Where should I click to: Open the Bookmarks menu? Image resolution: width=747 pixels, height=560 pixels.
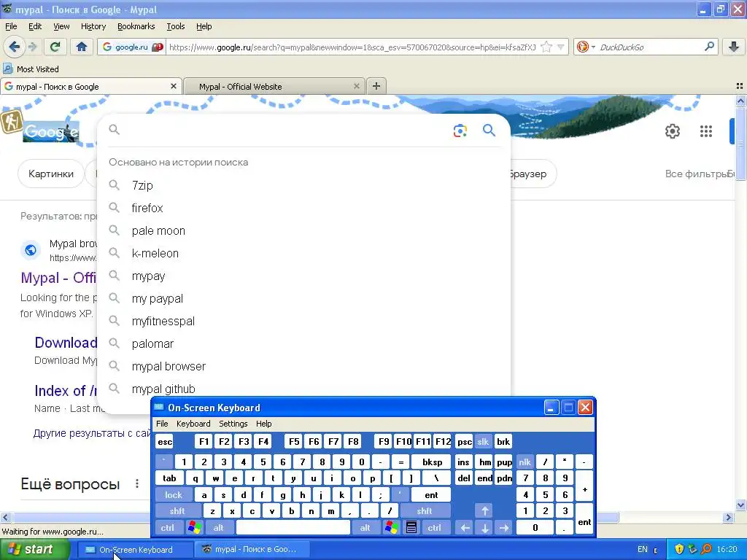(x=136, y=26)
